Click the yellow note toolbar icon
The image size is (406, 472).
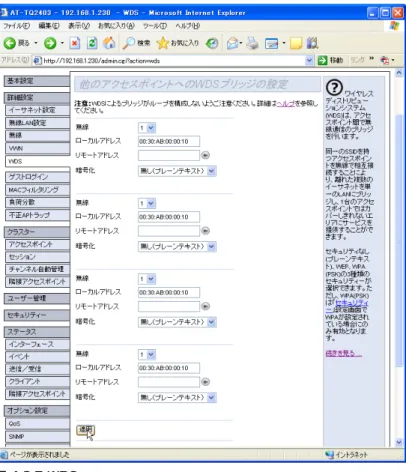coord(296,43)
